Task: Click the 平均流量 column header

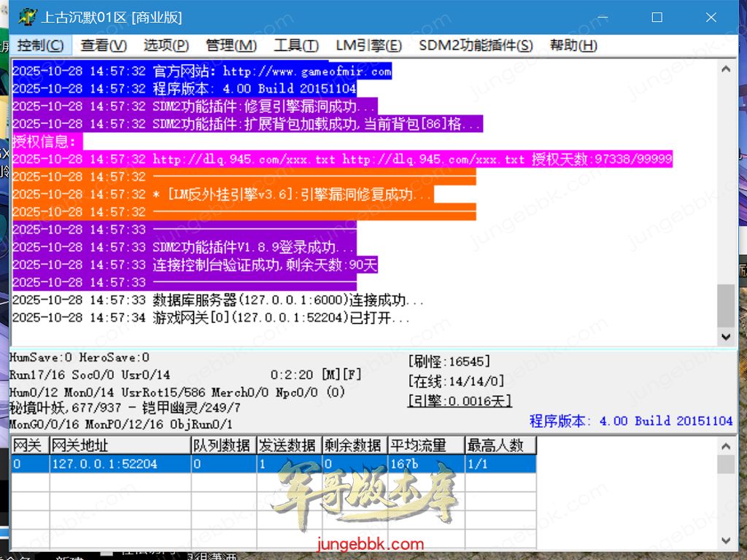Action: [426, 446]
